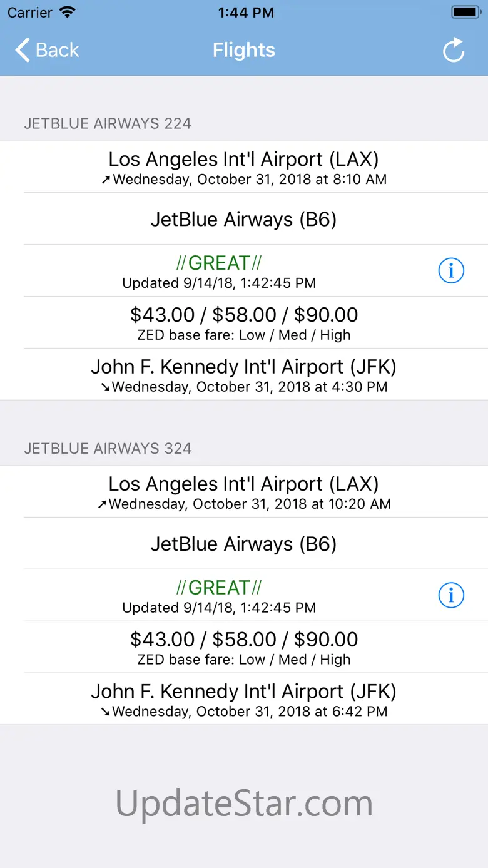This screenshot has height=868, width=488.
Task: Go Back to previous screen
Action: (x=48, y=50)
